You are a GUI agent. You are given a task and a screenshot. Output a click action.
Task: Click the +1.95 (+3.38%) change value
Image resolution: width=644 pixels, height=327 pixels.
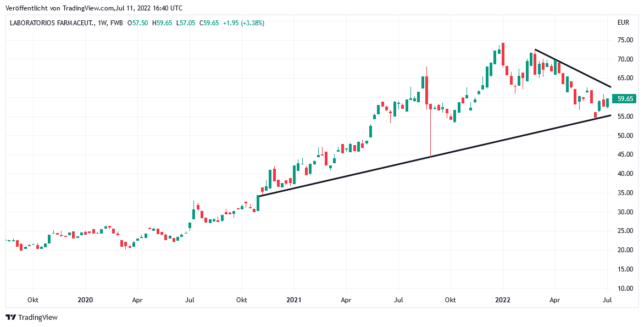click(244, 23)
